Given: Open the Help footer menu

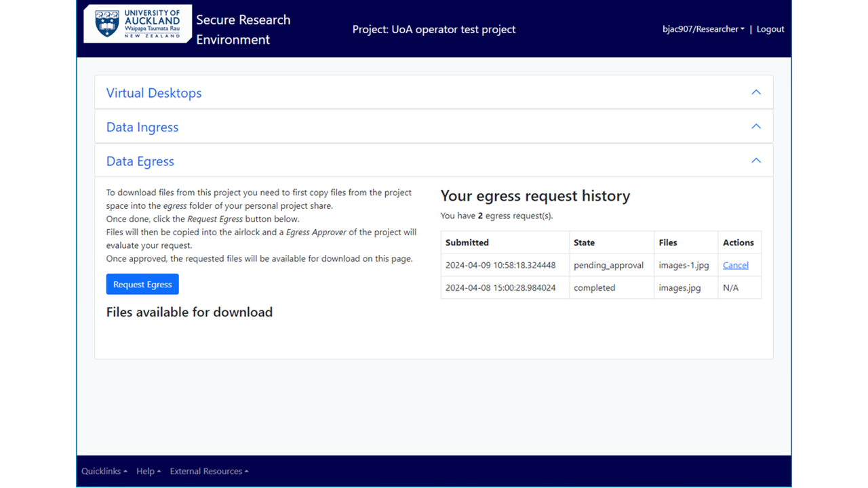Looking at the screenshot, I should point(149,471).
